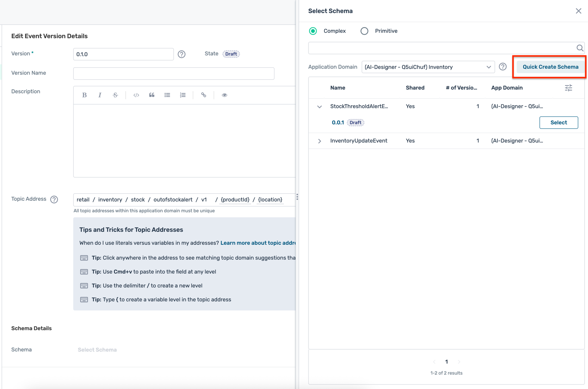Open the column filter icon above the schema table
Image resolution: width=588 pixels, height=389 pixels.
coord(568,88)
